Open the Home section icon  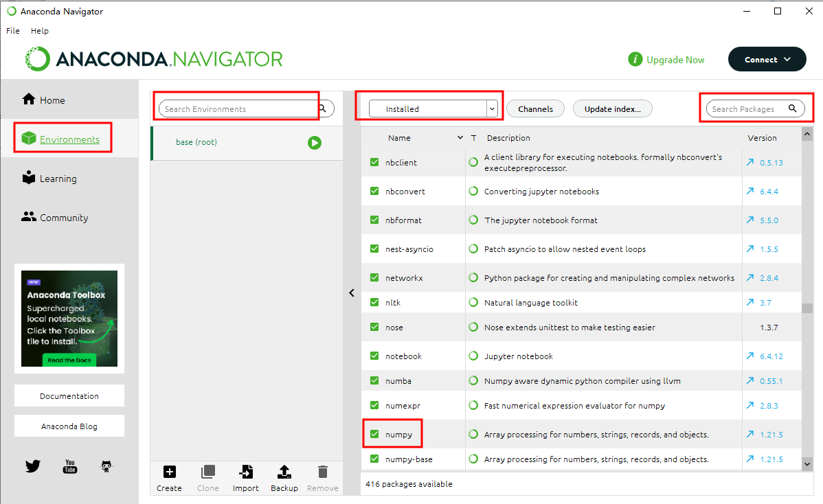coord(29,99)
